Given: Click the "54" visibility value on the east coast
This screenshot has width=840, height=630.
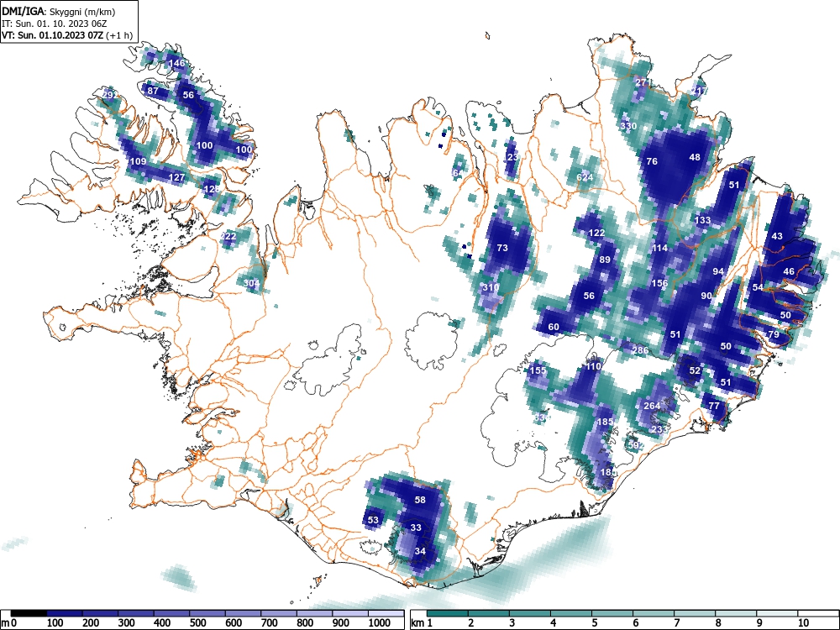Looking at the screenshot, I should (x=758, y=287).
